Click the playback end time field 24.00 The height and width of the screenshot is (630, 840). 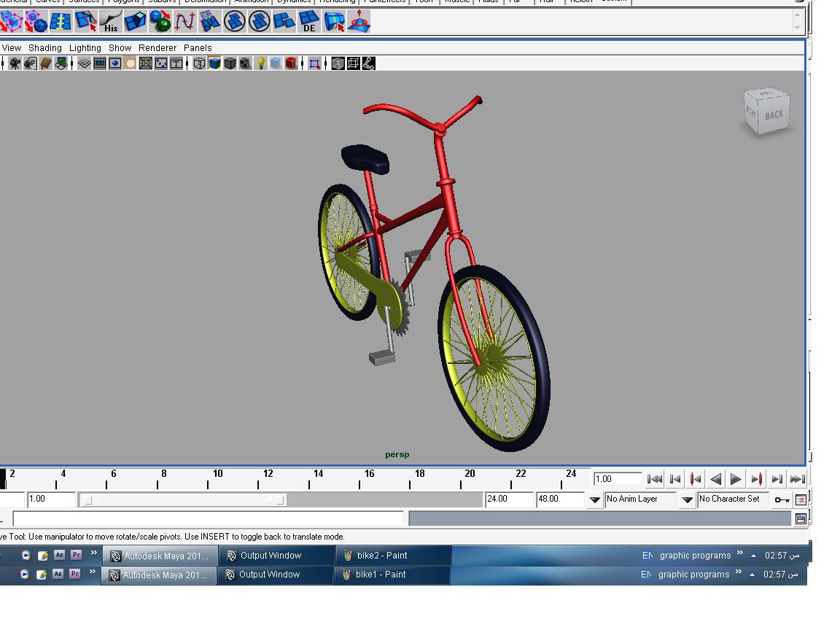(508, 499)
